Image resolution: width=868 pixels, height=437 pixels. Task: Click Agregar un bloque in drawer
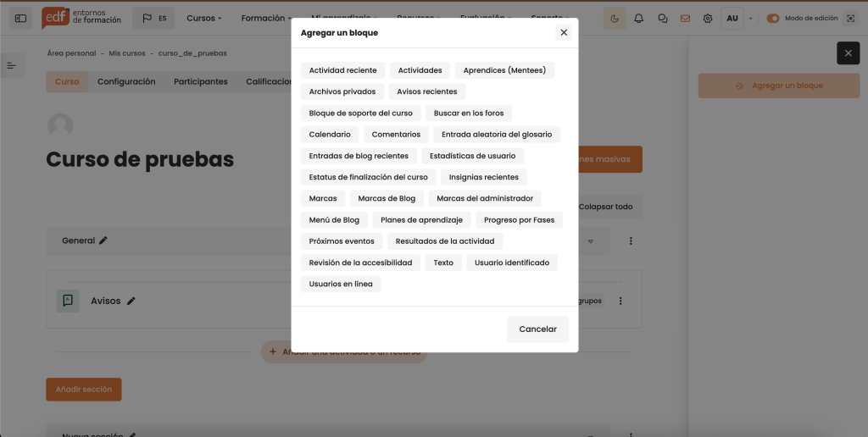[x=779, y=86]
